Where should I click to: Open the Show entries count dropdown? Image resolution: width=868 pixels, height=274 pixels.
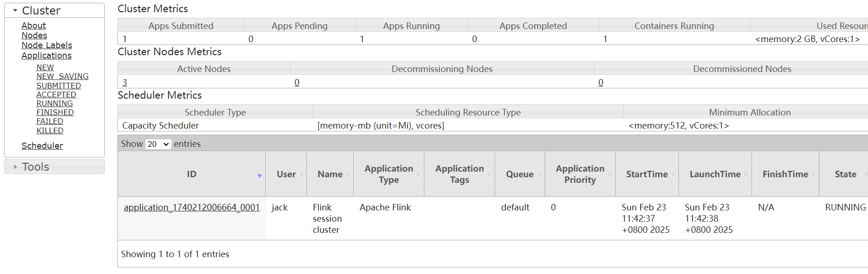pyautogui.click(x=158, y=144)
